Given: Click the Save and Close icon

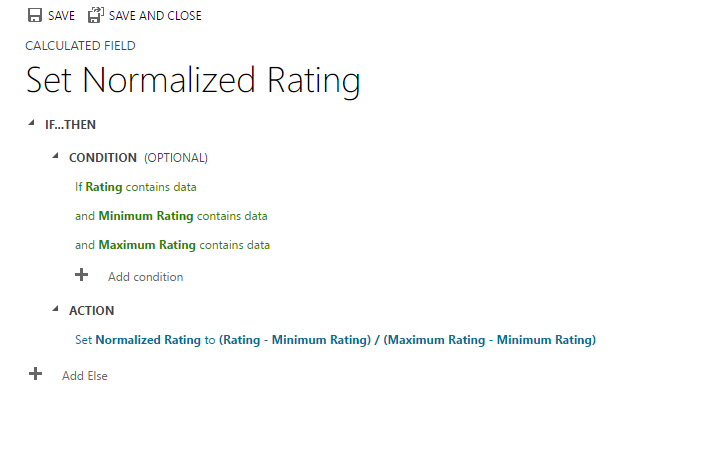Looking at the screenshot, I should point(96,16).
